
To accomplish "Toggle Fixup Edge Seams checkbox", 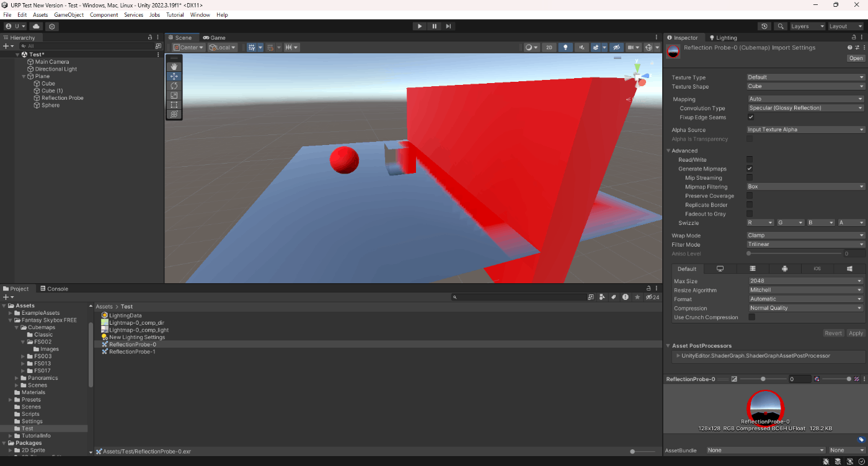I will point(750,117).
